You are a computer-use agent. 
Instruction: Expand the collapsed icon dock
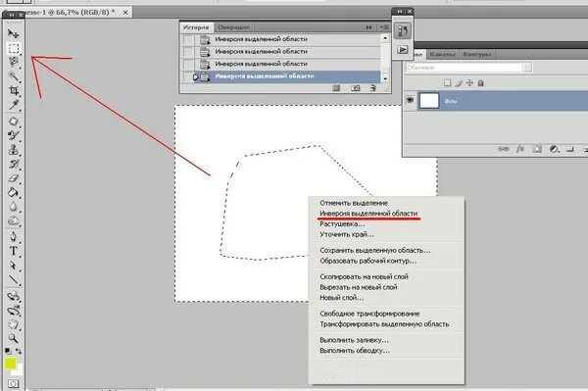coord(400,12)
